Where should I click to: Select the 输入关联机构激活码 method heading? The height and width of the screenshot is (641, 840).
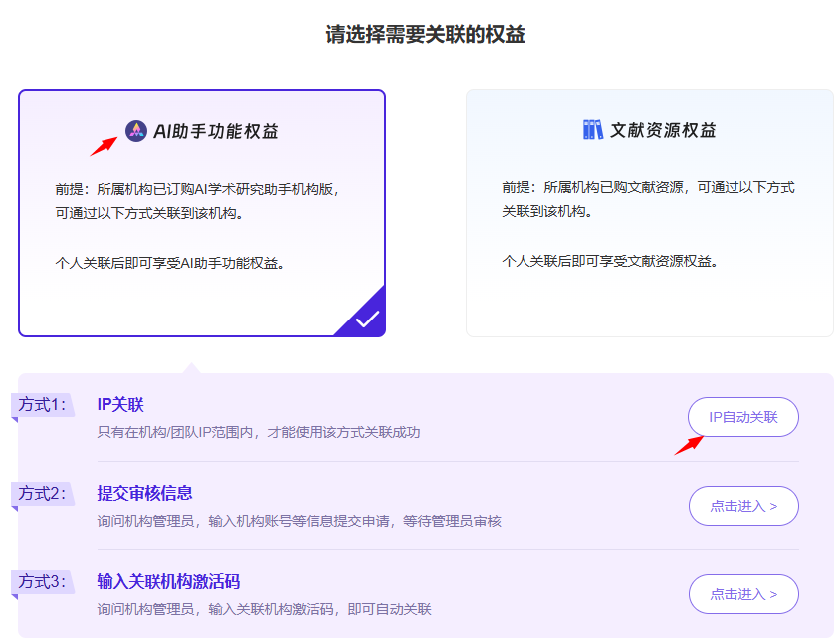click(x=168, y=581)
